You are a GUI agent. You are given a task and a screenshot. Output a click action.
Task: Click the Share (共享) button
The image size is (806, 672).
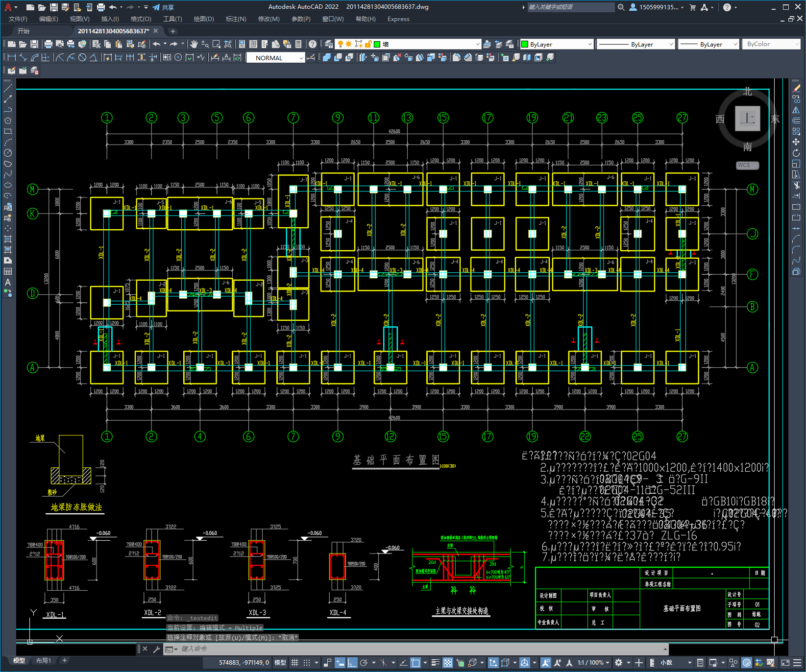tap(163, 7)
